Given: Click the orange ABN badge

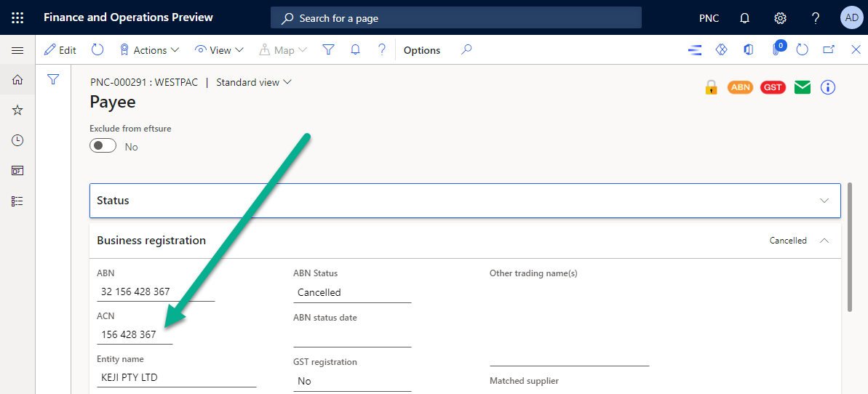Looking at the screenshot, I should click(740, 87).
